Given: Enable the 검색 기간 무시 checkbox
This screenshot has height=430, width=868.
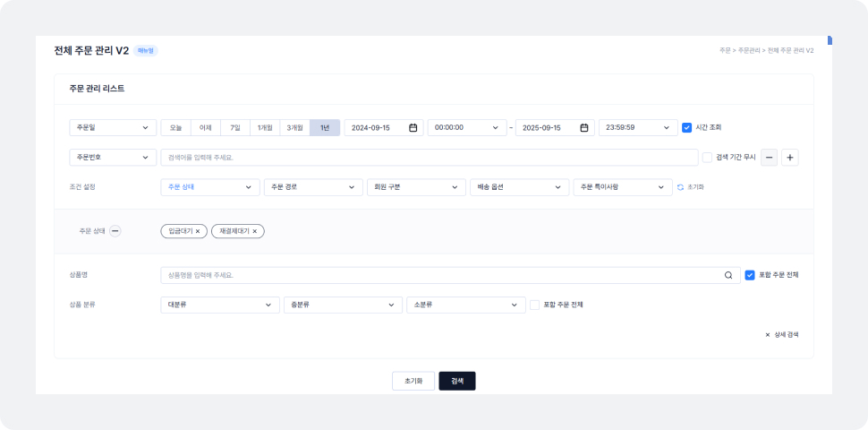Looking at the screenshot, I should (x=707, y=158).
